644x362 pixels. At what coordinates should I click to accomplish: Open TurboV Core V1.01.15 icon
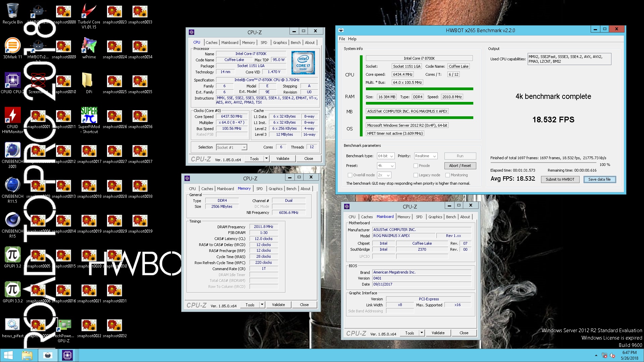(x=89, y=16)
